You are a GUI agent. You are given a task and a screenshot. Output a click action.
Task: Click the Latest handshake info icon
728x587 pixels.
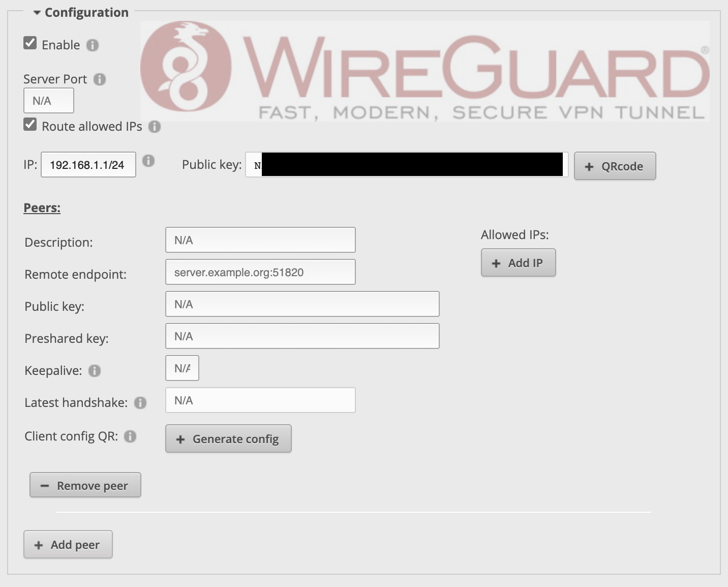[140, 403]
